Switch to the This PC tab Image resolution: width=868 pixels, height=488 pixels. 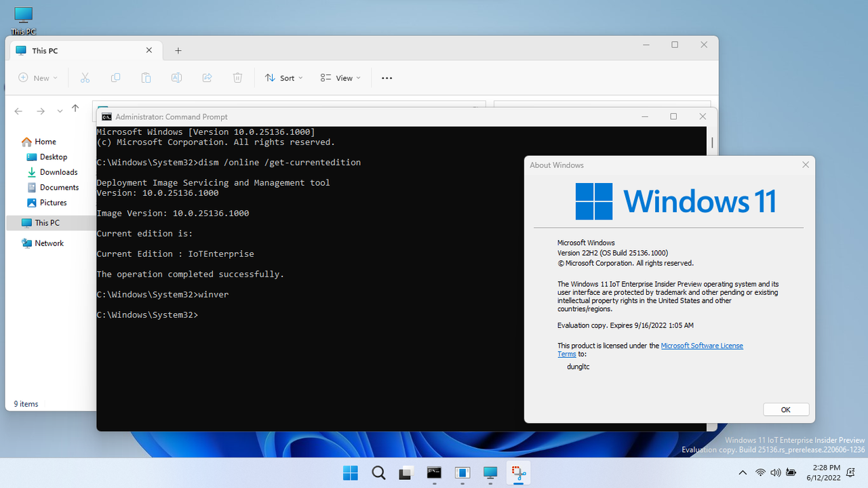45,50
